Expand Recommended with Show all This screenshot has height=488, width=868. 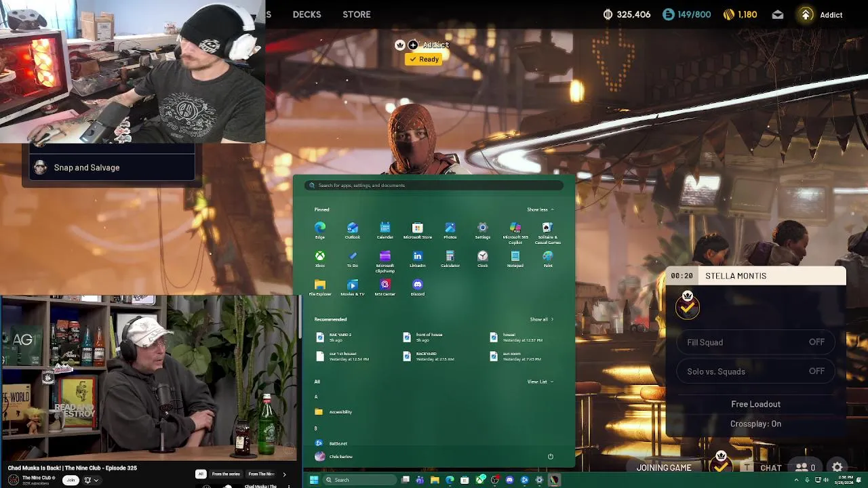click(542, 319)
